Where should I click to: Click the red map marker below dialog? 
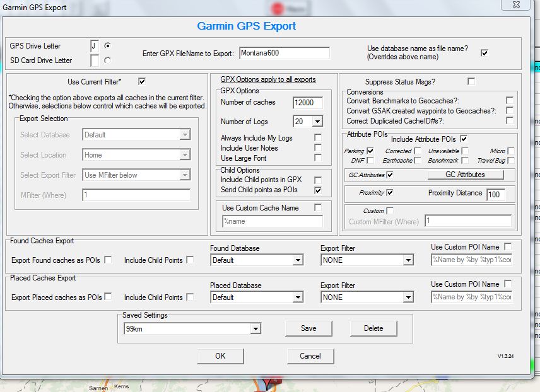click(267, 384)
